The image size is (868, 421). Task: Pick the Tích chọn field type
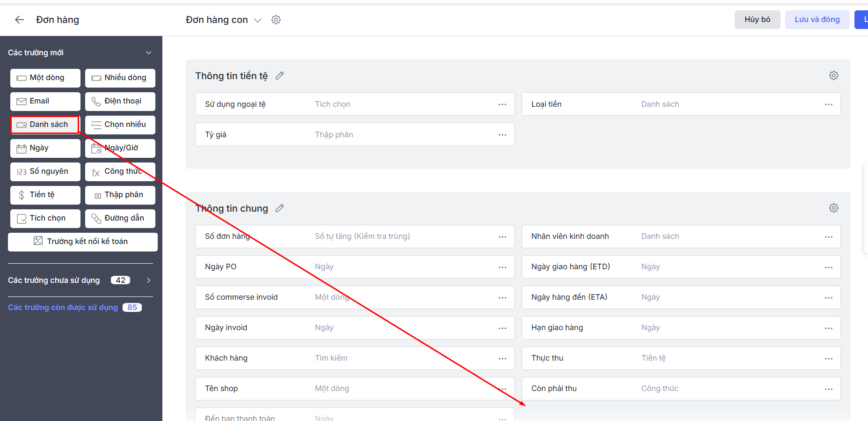pyautogui.click(x=45, y=218)
